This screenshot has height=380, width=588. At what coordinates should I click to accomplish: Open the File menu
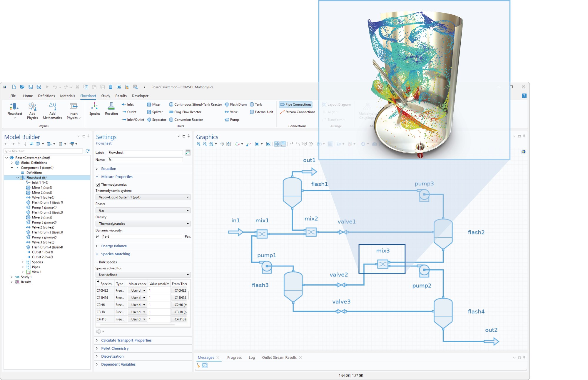point(13,96)
